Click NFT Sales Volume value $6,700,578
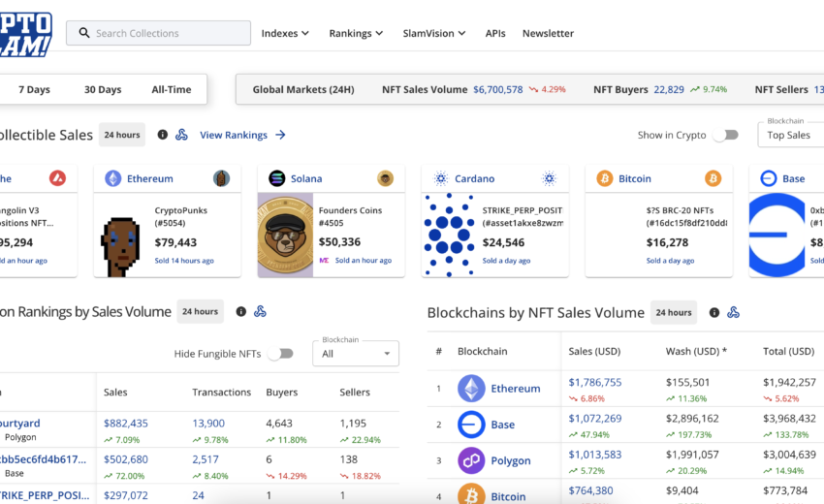The width and height of the screenshot is (824, 504). [x=498, y=89]
